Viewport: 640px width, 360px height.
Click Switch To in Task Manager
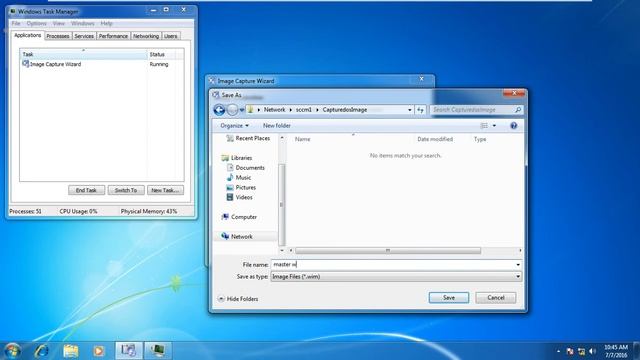126,190
